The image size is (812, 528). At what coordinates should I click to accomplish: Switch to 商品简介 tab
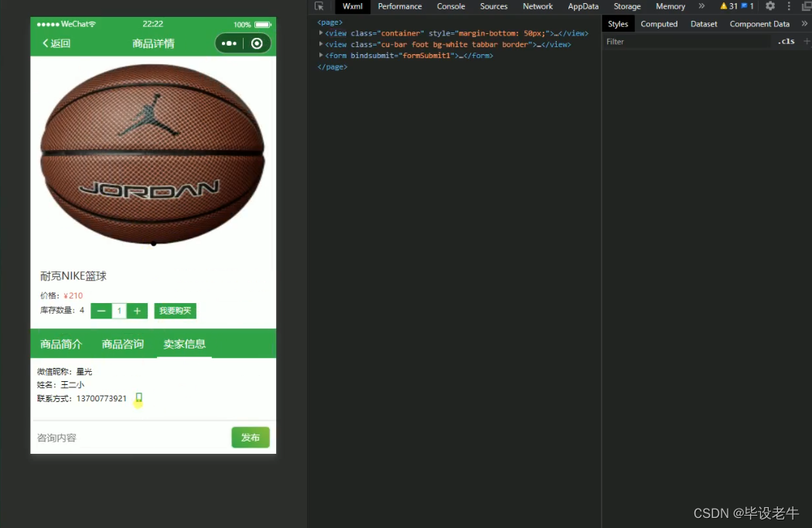tap(61, 344)
